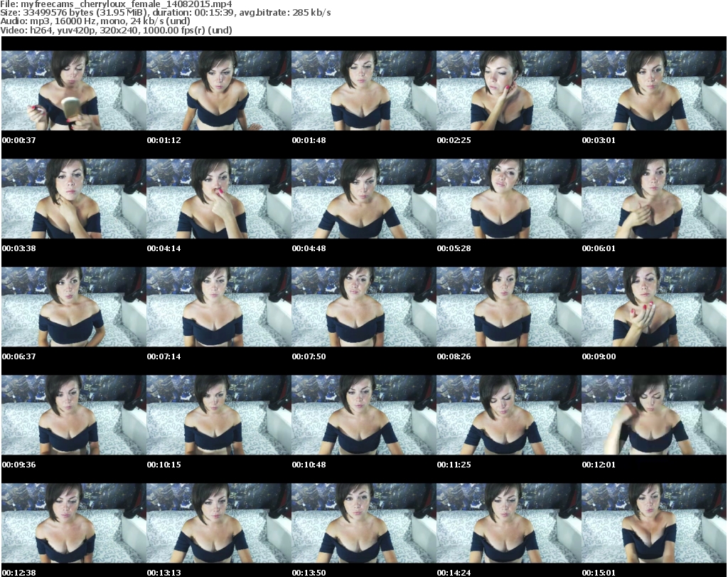Click the timestamp label '00:14:24'

454,573
